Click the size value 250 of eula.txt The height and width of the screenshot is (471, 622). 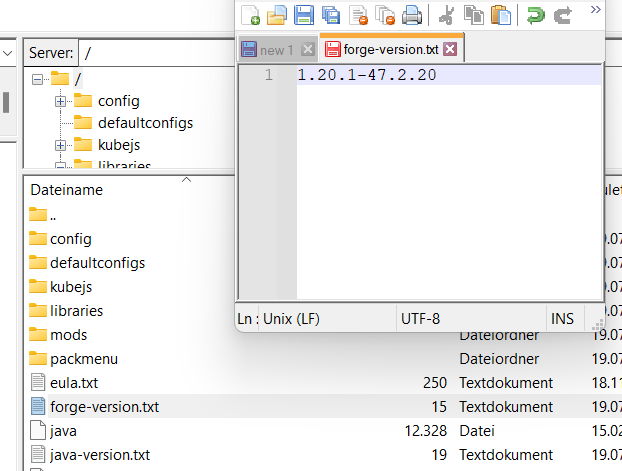pos(435,383)
